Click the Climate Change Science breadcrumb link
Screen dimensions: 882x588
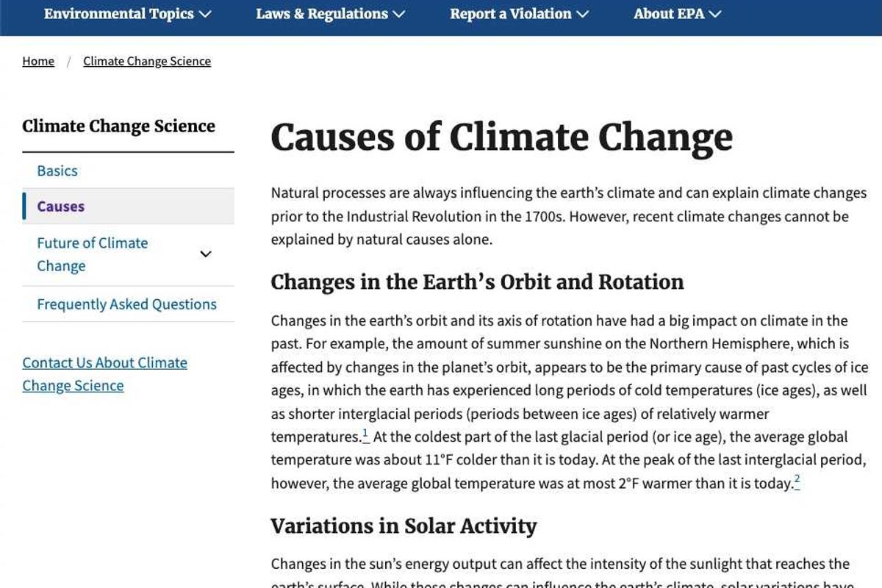pos(147,61)
